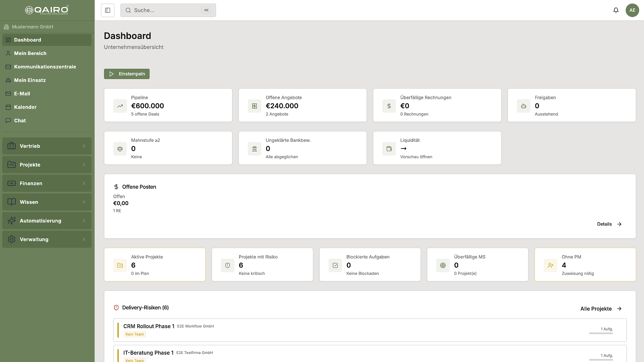Viewport: 644px width, 362px height.
Task: Expand the Vertrieb section
Action: coord(47,146)
